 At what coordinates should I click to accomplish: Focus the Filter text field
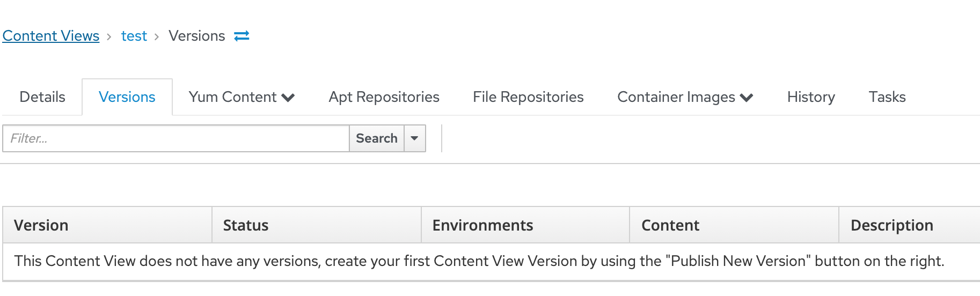(x=176, y=138)
